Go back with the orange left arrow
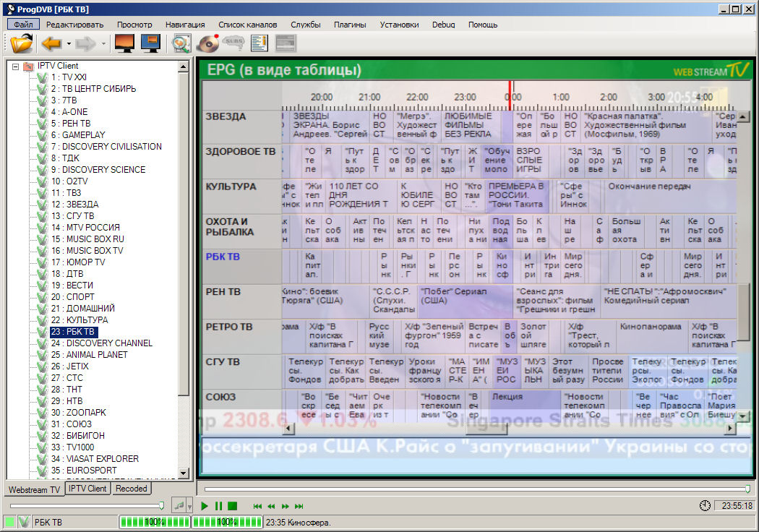The width and height of the screenshot is (759, 532). [x=51, y=43]
